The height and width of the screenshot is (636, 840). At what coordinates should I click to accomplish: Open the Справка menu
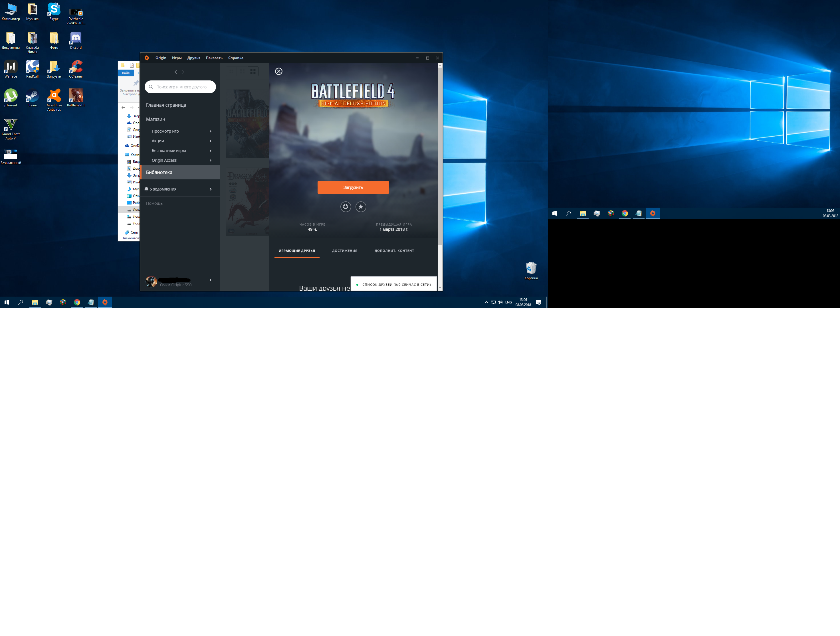tap(235, 58)
